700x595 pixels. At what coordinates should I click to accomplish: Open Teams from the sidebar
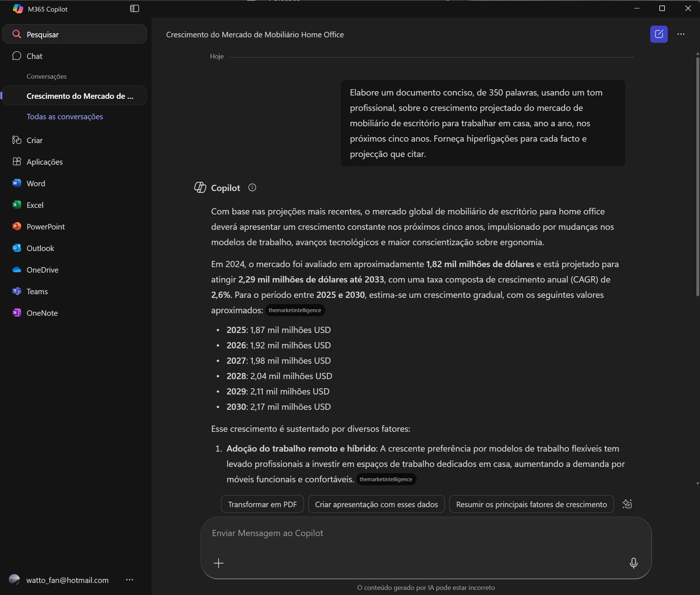[x=37, y=291]
